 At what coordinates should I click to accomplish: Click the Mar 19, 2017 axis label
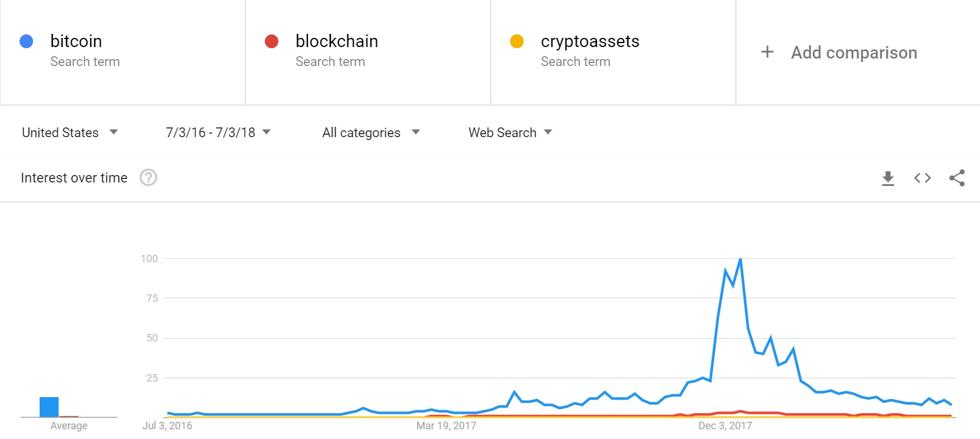point(446,426)
